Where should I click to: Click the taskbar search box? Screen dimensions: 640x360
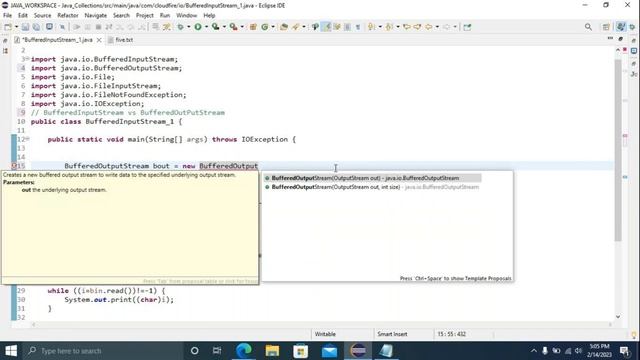102,351
